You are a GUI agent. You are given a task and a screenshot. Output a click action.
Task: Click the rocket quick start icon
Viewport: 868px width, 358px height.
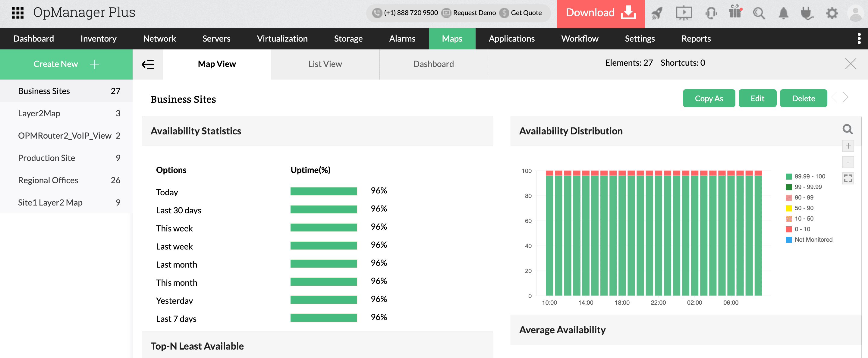click(x=656, y=13)
